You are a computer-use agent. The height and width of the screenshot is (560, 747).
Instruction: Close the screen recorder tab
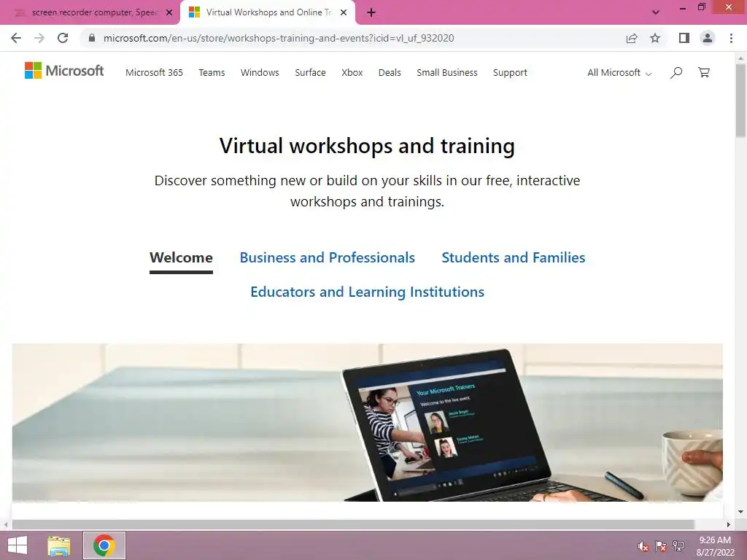(169, 13)
